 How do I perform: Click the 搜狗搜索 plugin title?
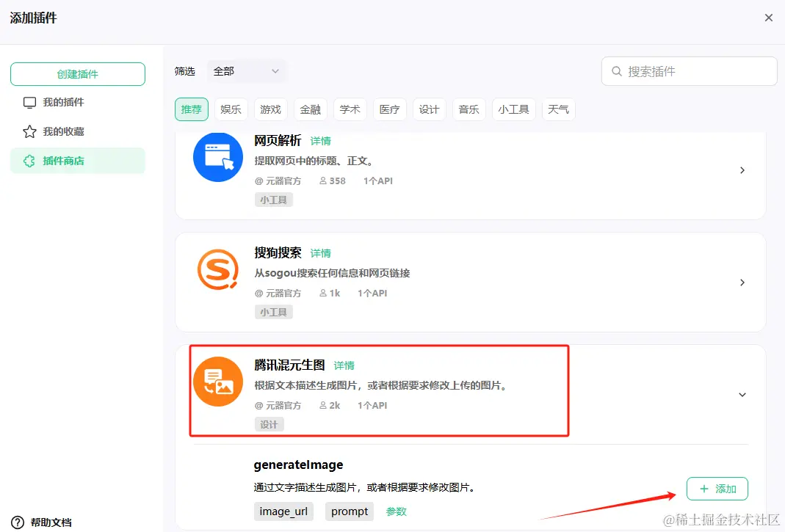click(278, 252)
